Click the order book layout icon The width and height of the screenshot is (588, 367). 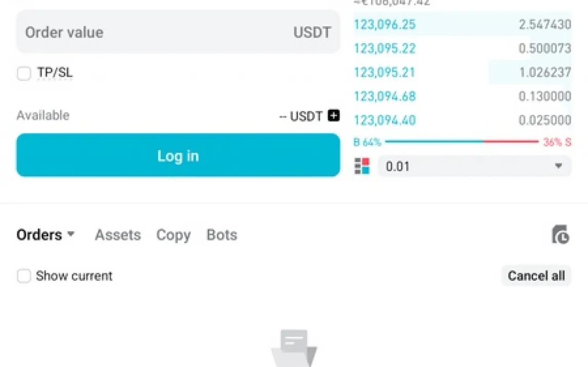point(362,166)
